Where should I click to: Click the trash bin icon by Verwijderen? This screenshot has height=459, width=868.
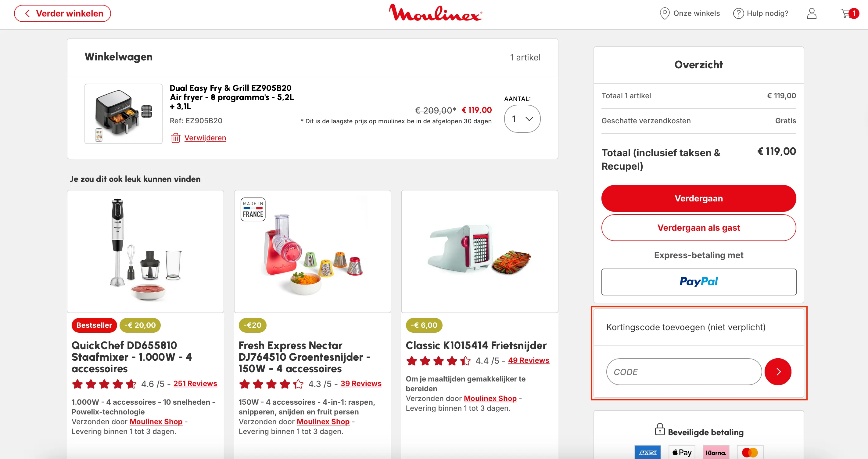coord(175,138)
